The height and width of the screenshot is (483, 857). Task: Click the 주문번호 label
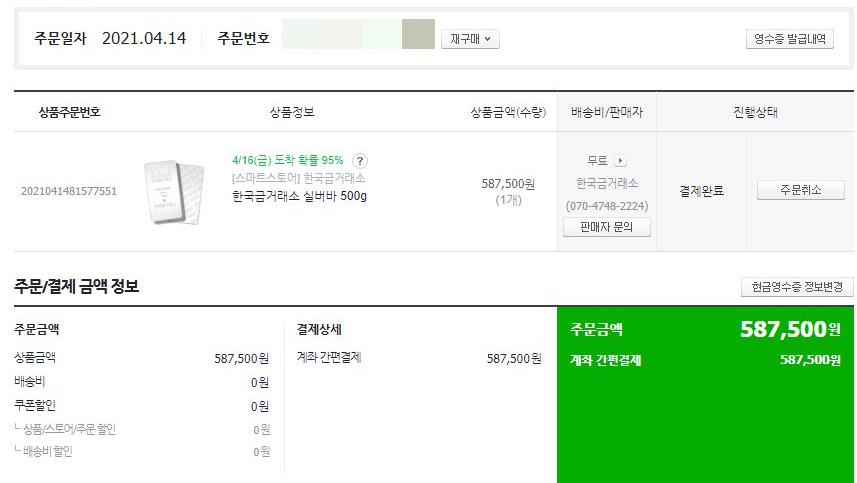coord(243,38)
